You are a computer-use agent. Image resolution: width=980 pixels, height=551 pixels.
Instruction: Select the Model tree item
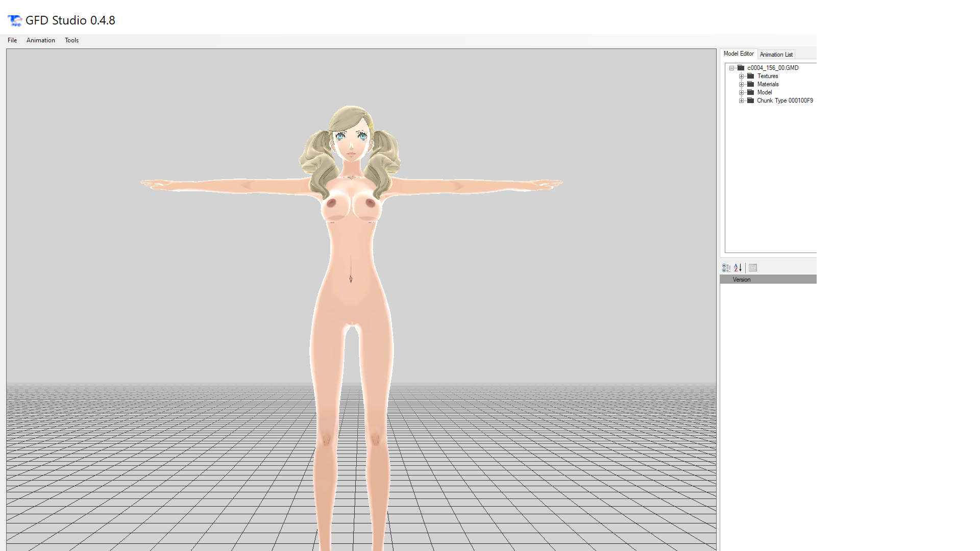coord(764,92)
